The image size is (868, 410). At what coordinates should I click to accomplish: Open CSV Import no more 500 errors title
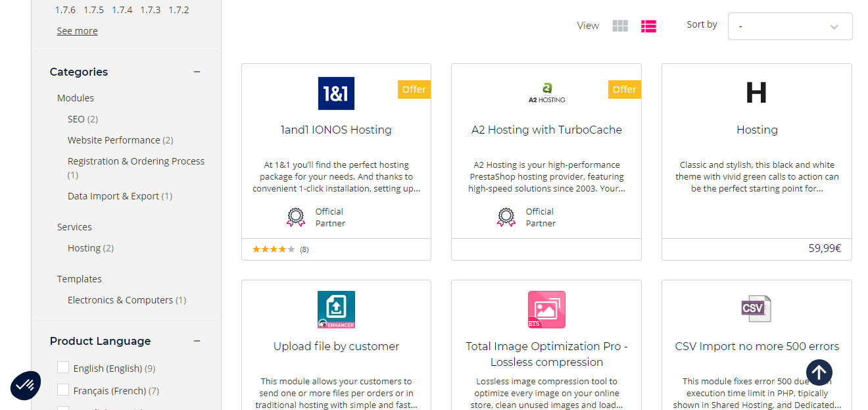click(757, 346)
